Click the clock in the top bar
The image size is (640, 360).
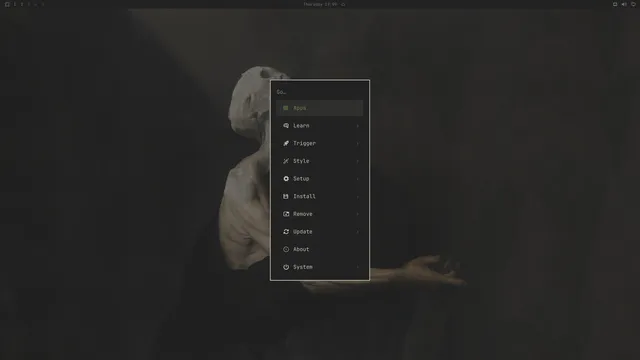(x=320, y=4)
